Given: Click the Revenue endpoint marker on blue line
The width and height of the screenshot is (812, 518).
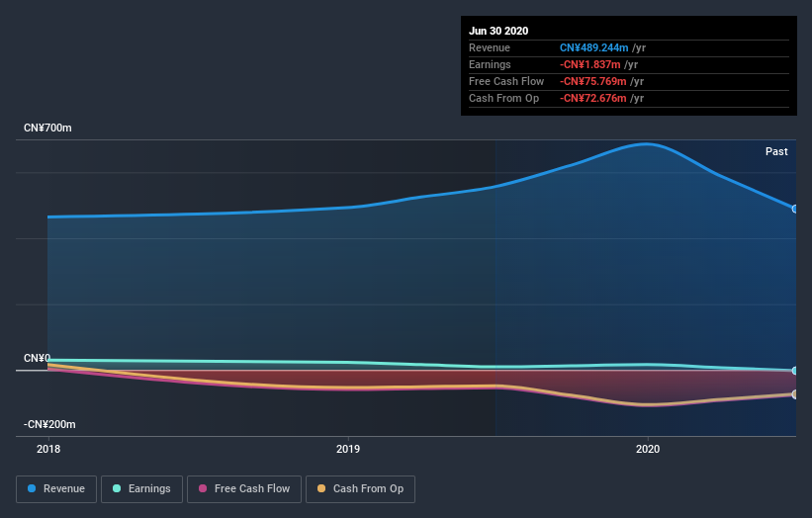Looking at the screenshot, I should tap(795, 209).
